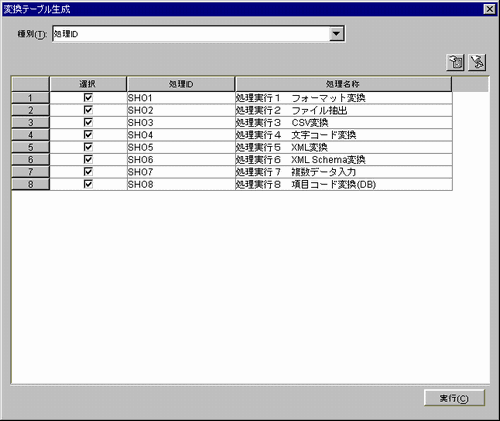500x421 pixels.
Task: Uncheck the SH04 selection checkbox
Action: pyautogui.click(x=88, y=135)
